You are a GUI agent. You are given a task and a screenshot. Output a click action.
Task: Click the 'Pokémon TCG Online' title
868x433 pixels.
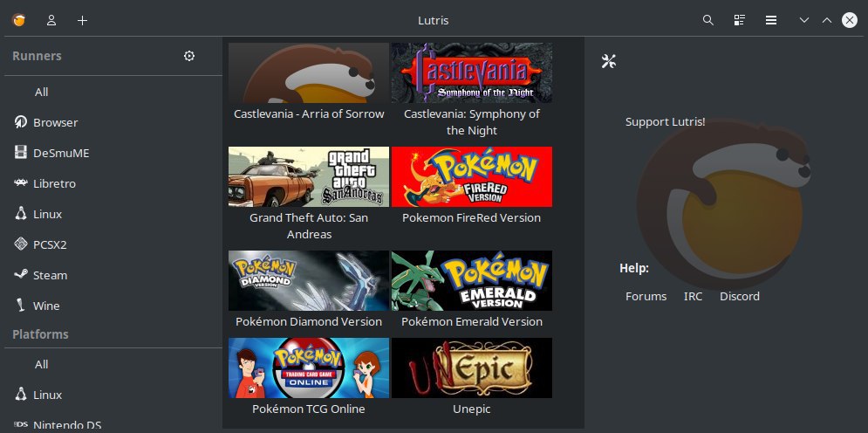click(309, 409)
